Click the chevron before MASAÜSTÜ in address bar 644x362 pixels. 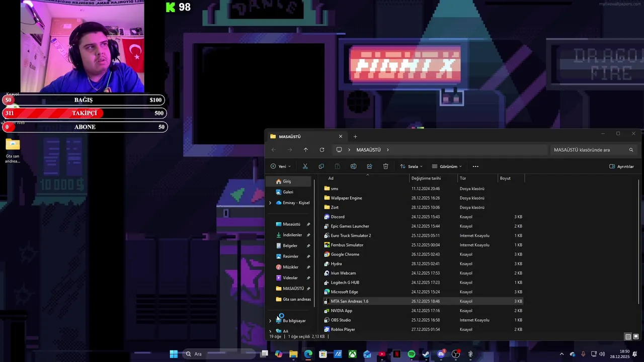click(x=349, y=150)
